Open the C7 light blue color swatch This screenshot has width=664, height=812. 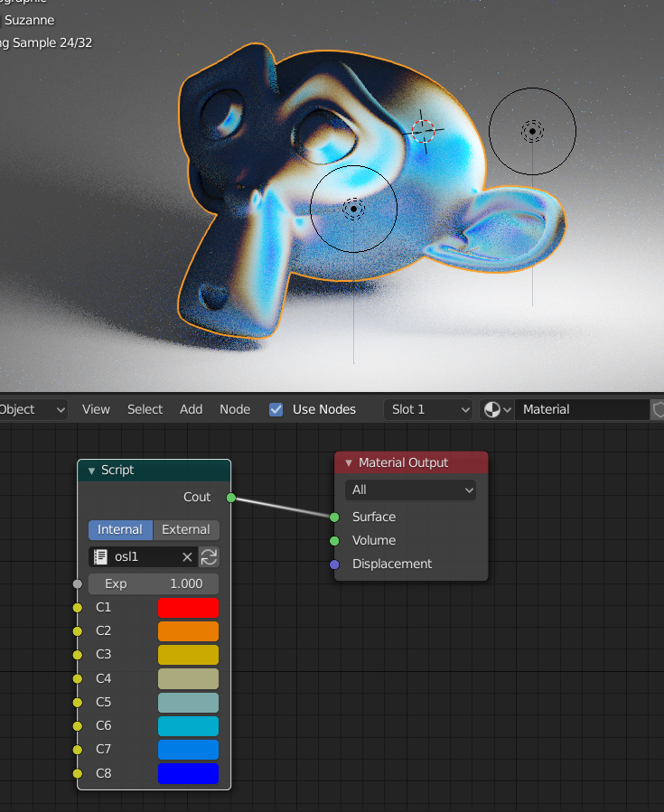188,750
